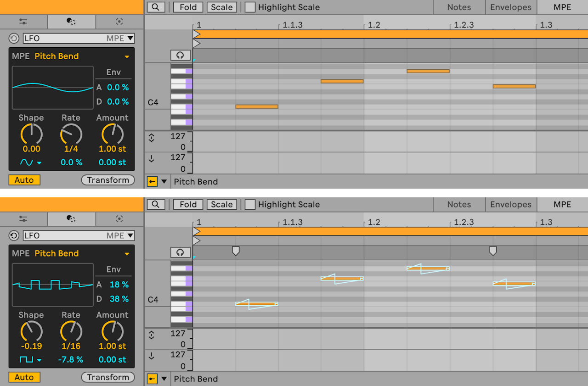
Task: Open the Pitch Bend lane selector dropdown
Action: tap(164, 181)
